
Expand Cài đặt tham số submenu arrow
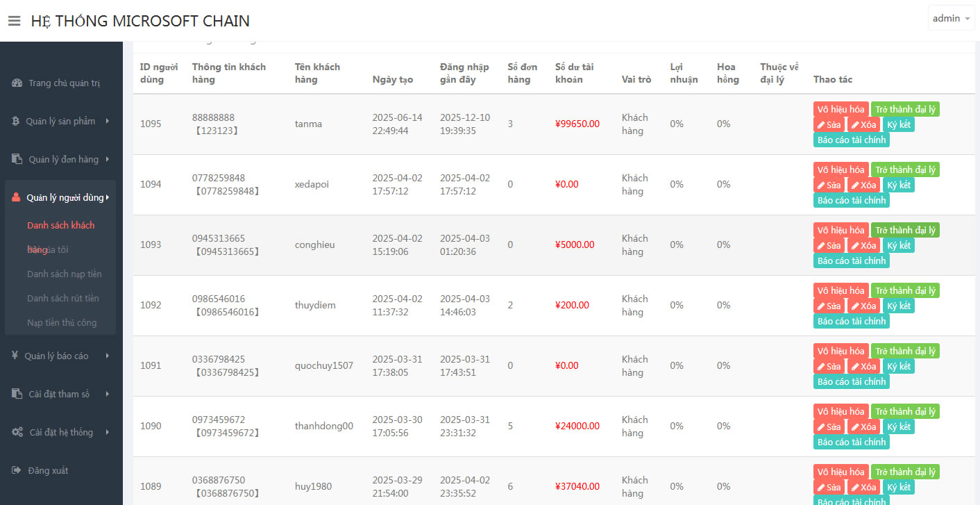[108, 394]
